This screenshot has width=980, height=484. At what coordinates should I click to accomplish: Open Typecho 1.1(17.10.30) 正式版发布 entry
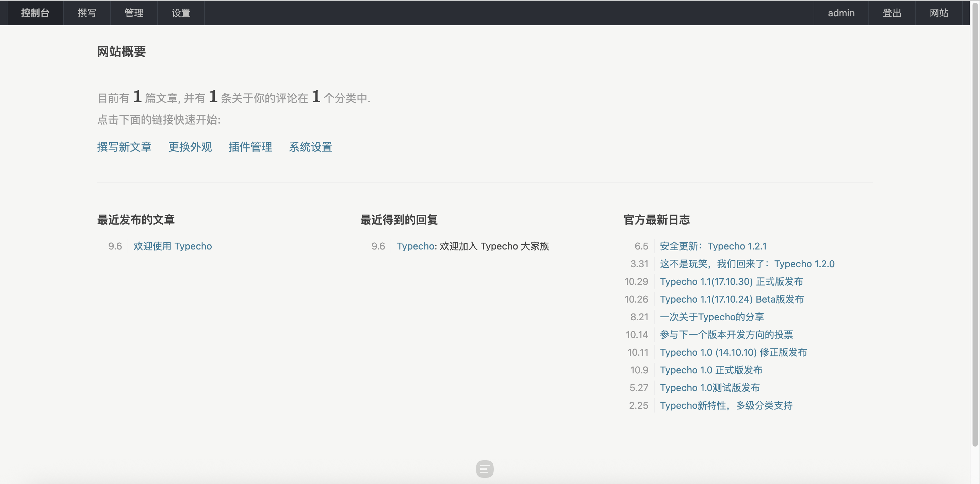coord(731,281)
